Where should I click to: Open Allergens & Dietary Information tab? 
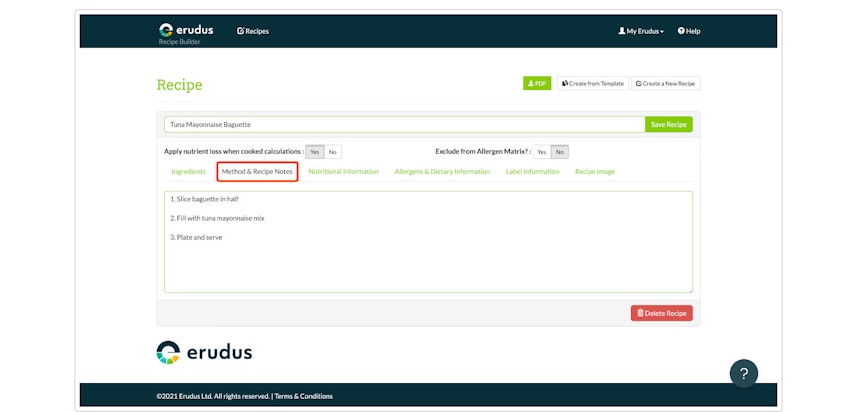pyautogui.click(x=442, y=171)
